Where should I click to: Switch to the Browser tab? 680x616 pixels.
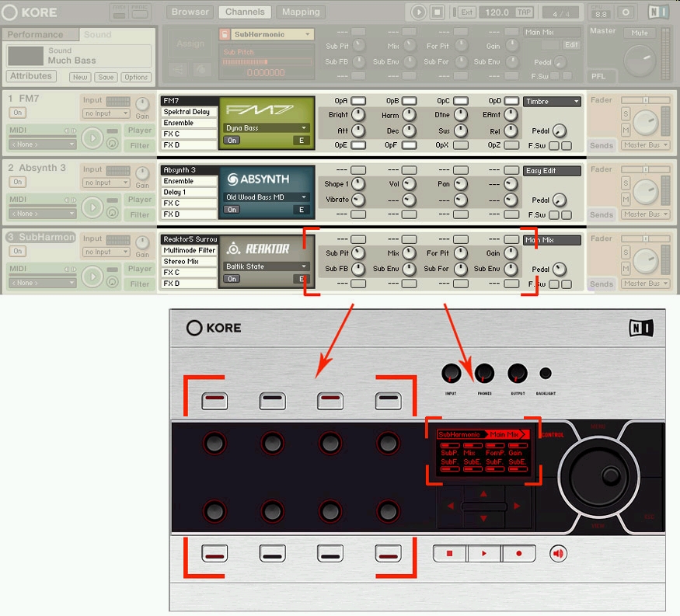190,12
